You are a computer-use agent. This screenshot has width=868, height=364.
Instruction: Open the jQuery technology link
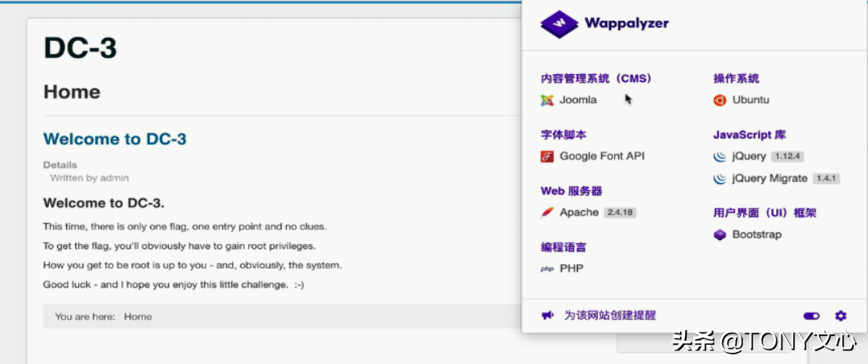(x=749, y=156)
